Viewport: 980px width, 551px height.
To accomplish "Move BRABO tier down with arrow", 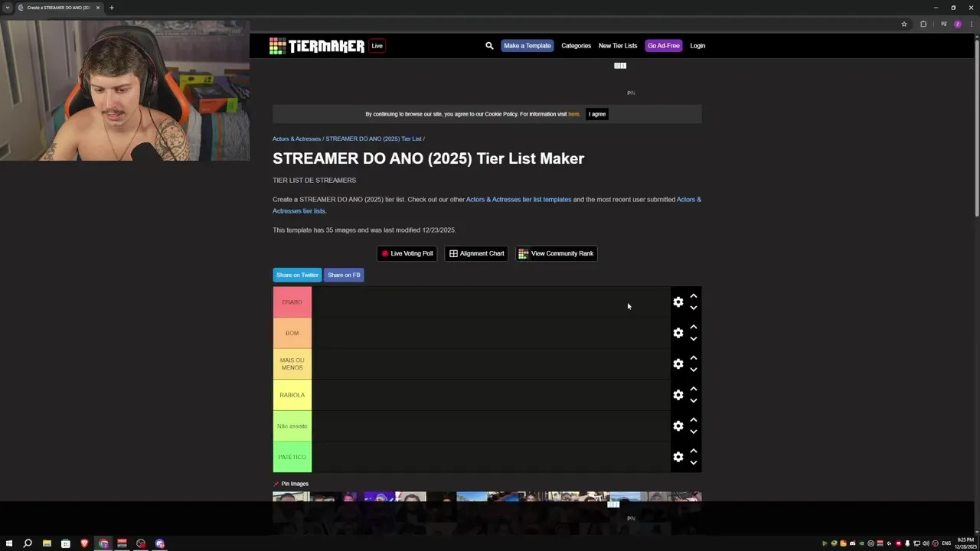I will pyautogui.click(x=694, y=308).
